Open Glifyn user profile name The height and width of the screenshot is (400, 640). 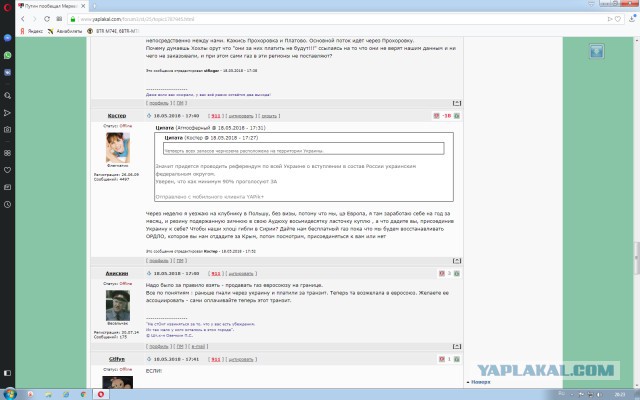click(x=117, y=359)
